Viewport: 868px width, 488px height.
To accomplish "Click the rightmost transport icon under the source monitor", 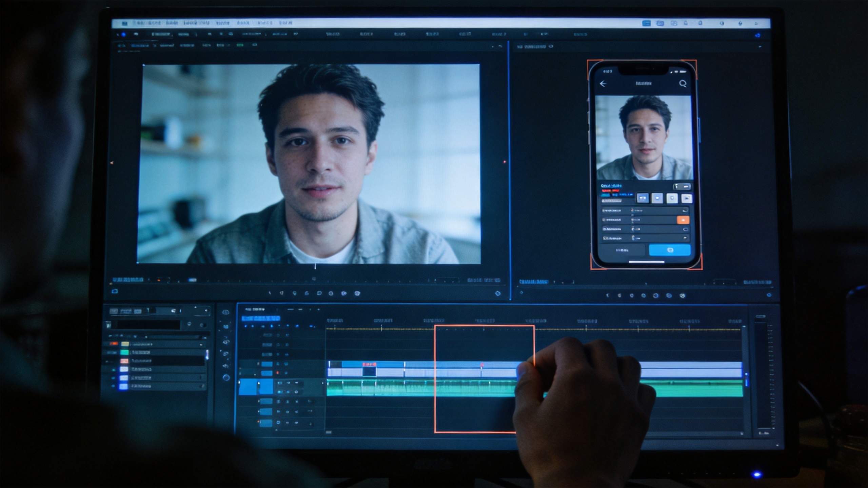I will [357, 293].
